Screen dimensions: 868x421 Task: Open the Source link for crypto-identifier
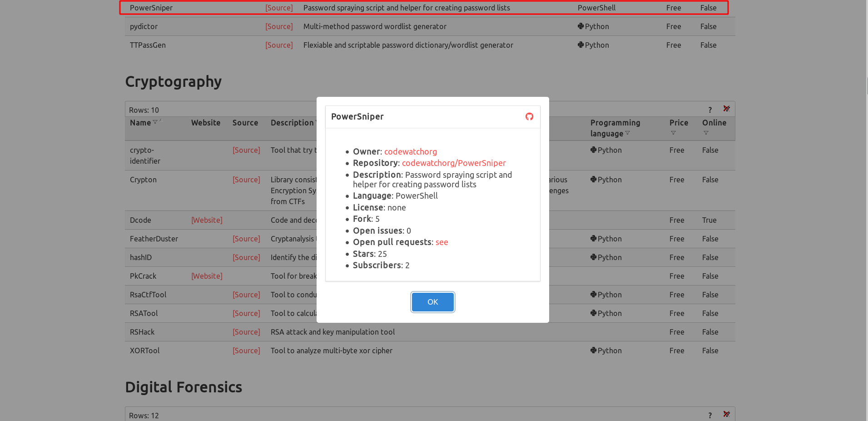[x=246, y=150]
